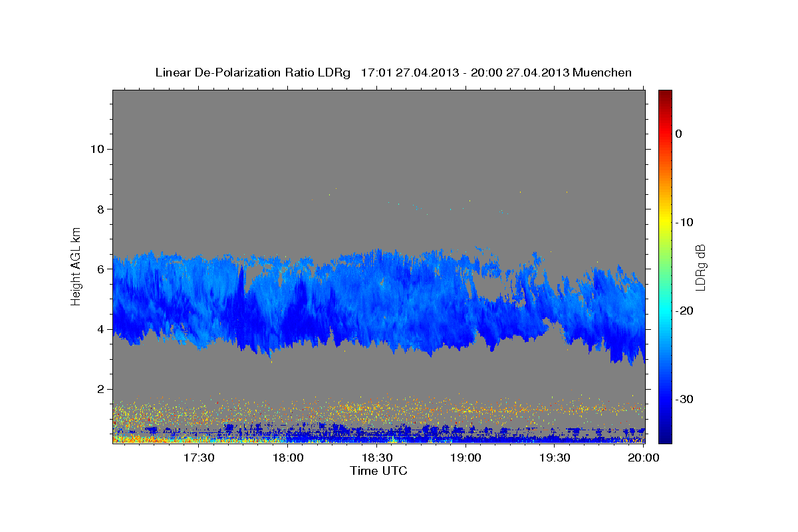Click the colorbar label '-20'

point(685,311)
